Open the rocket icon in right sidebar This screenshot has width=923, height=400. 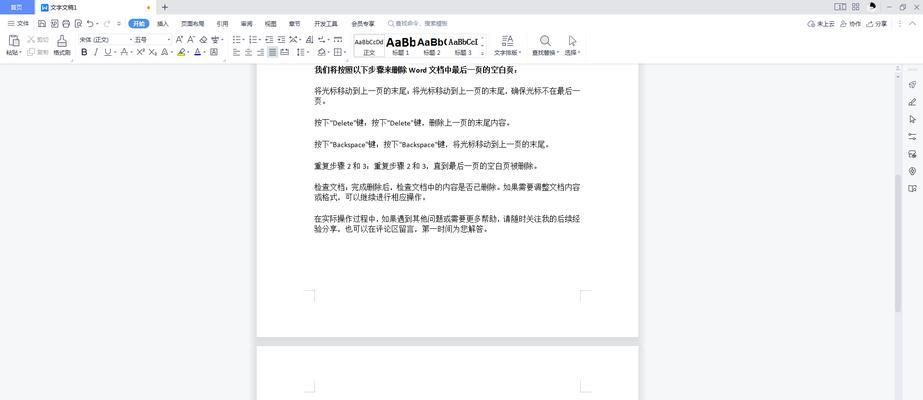point(912,85)
